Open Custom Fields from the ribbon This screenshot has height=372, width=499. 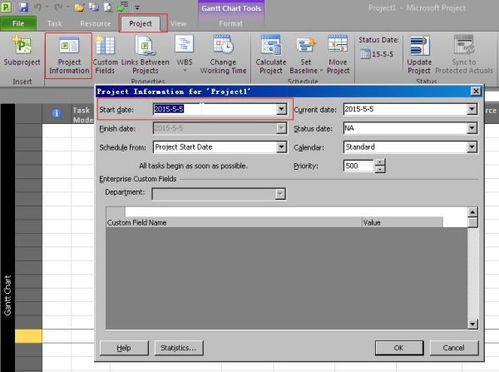105,55
